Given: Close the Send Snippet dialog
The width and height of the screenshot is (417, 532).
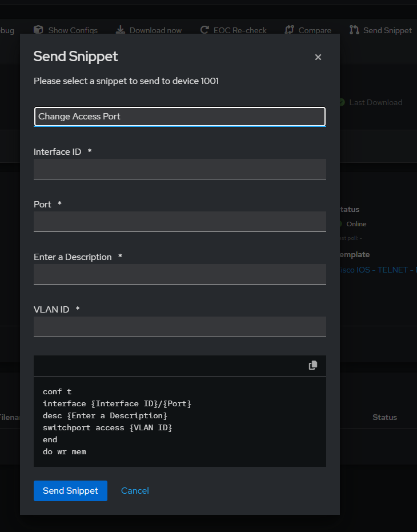Looking at the screenshot, I should pos(318,57).
